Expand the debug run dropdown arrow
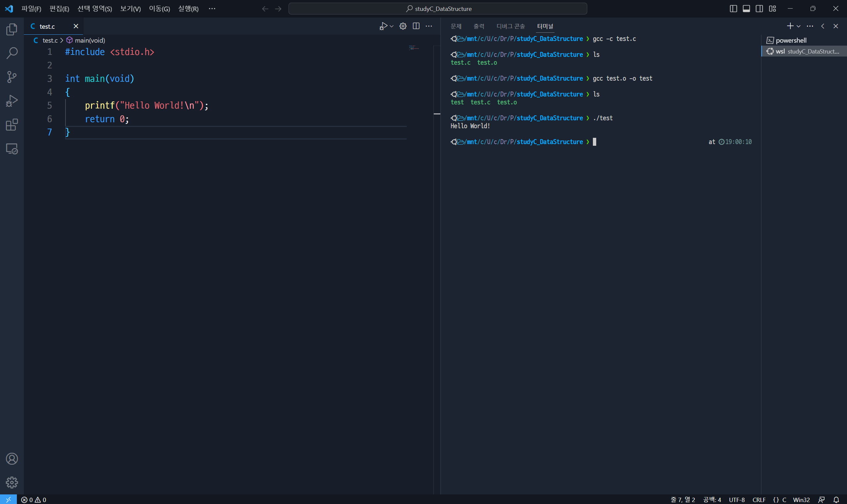 (x=391, y=26)
